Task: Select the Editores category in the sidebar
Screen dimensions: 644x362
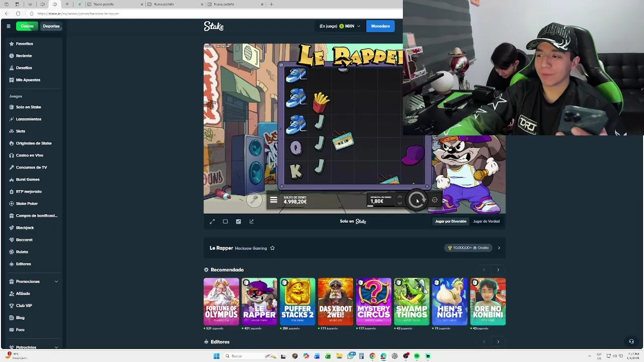Action: (23, 264)
